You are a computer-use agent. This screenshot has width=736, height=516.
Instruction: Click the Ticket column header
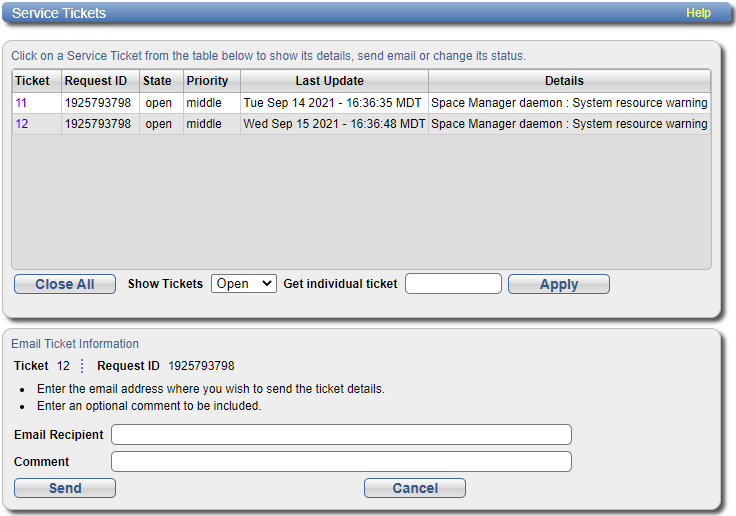[32, 81]
